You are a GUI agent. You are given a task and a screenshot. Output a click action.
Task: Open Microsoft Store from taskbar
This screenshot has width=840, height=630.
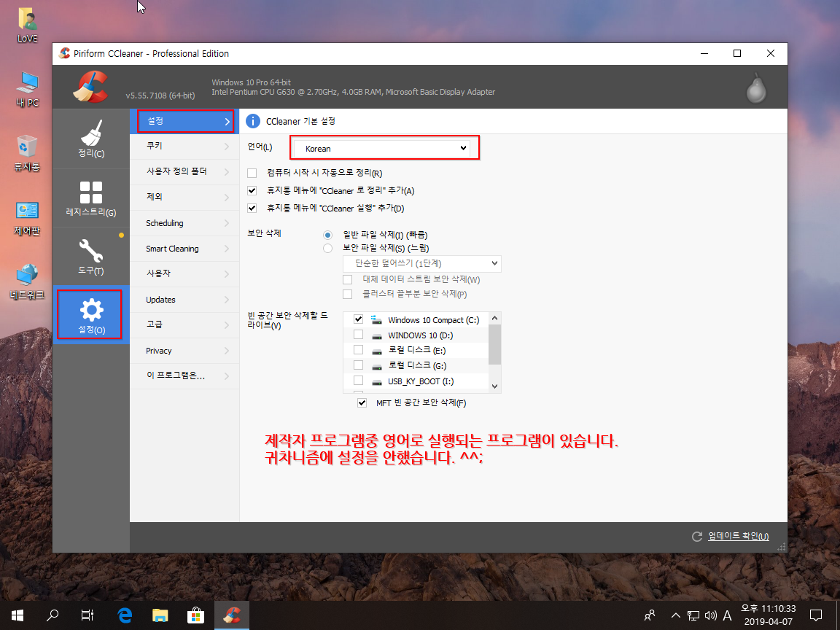point(195,615)
